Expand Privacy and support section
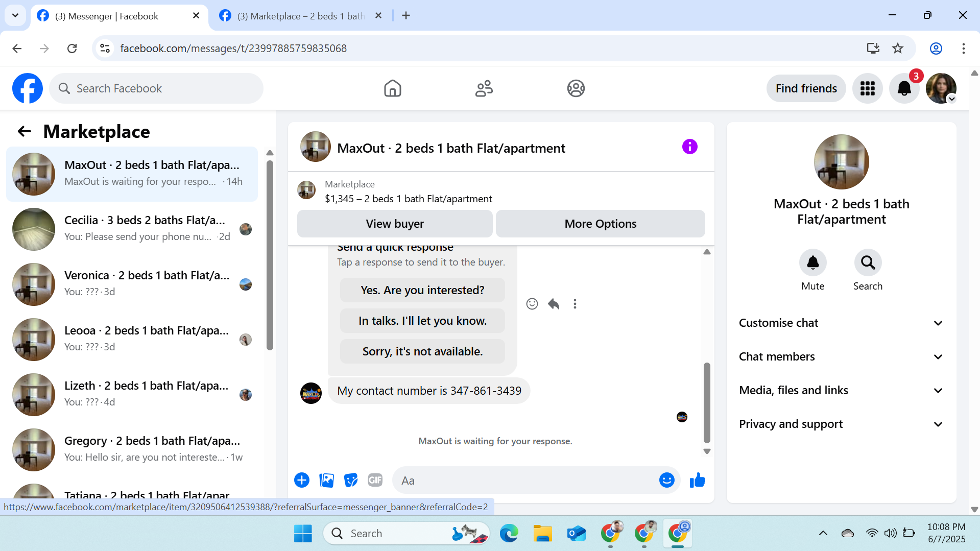The width and height of the screenshot is (980, 551). coord(841,424)
